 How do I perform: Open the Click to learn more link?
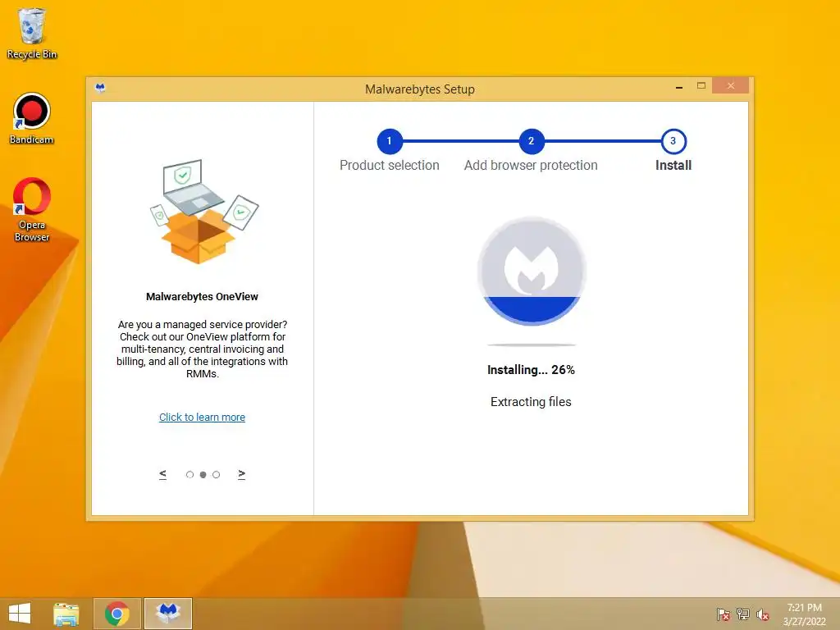point(202,417)
